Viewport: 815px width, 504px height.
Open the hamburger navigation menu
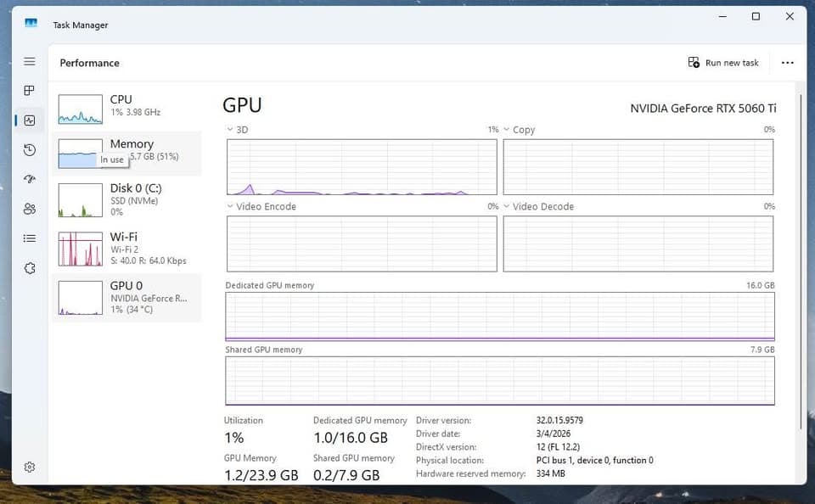[x=30, y=61]
